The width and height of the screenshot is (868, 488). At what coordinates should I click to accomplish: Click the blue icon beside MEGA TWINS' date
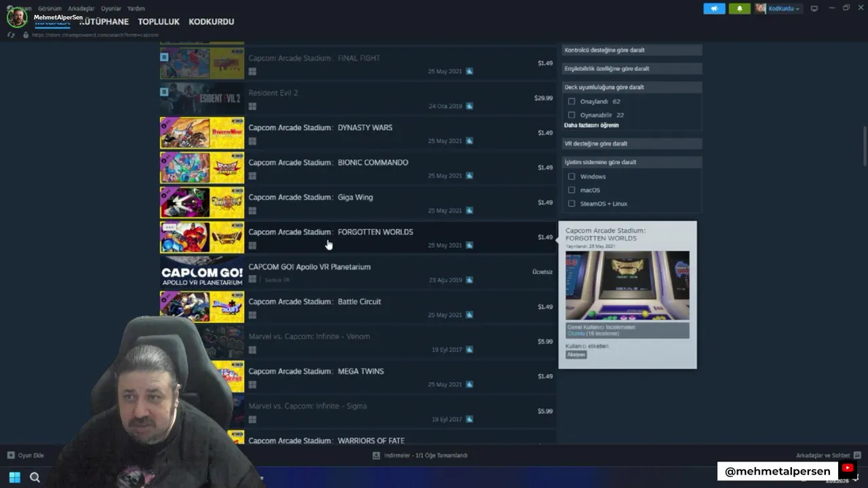(469, 384)
